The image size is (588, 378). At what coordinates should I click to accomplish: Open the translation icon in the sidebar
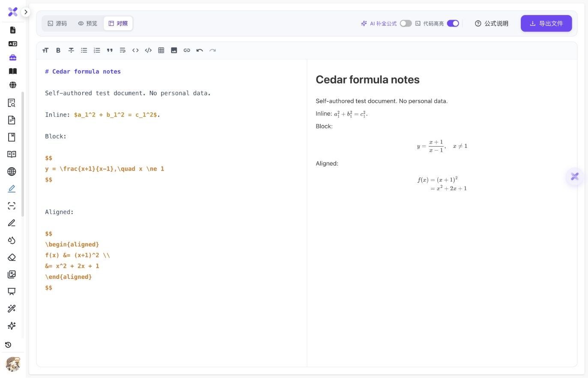point(13,44)
